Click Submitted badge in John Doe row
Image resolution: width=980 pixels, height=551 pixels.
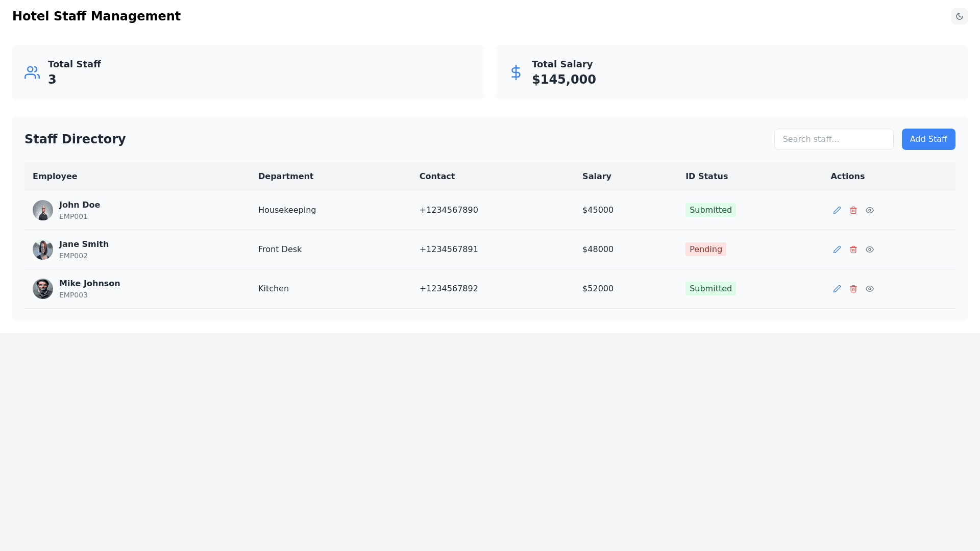[x=710, y=210]
